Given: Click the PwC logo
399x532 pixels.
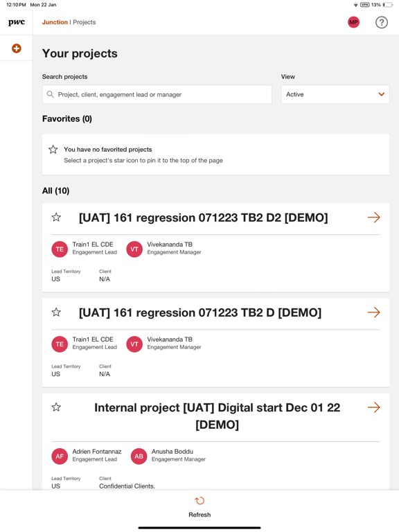Looking at the screenshot, I should pyautogui.click(x=17, y=22).
